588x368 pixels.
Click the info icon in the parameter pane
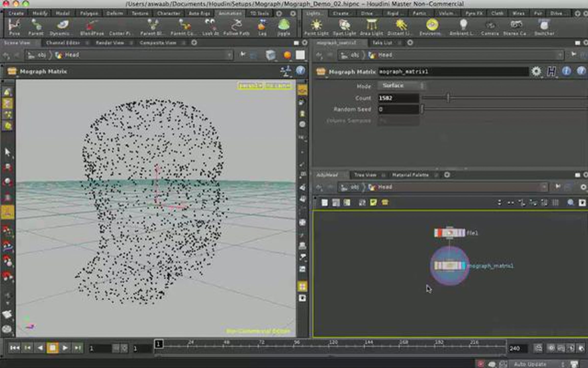coord(566,71)
